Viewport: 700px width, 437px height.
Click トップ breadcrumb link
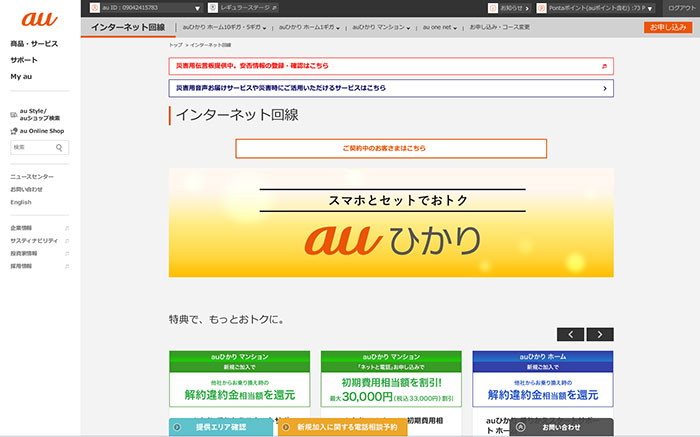pos(175,45)
